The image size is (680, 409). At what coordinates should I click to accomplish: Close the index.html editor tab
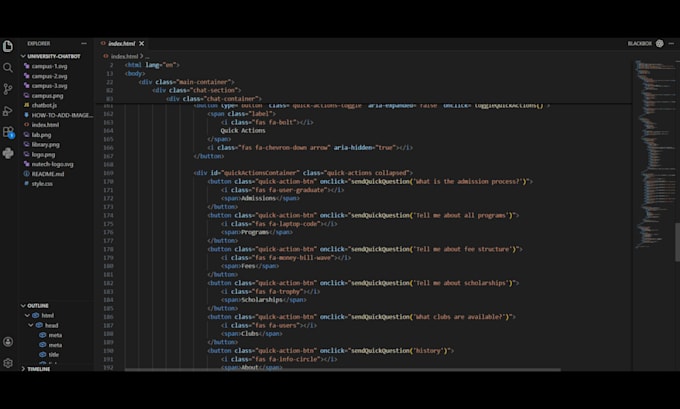141,43
